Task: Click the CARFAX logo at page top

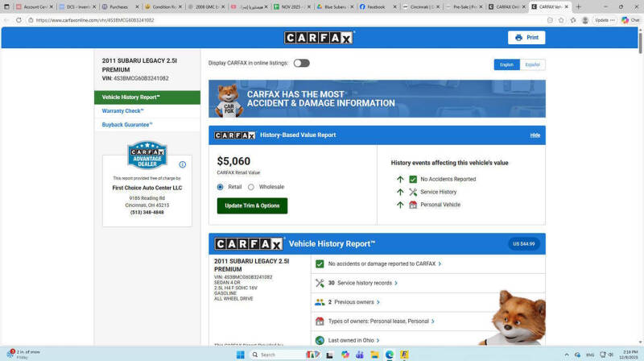Action: 319,38
